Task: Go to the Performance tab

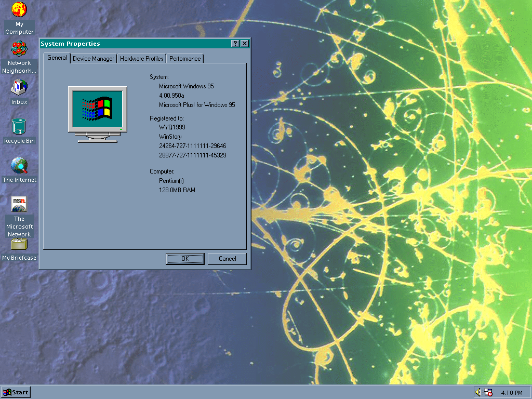Action: coord(184,59)
